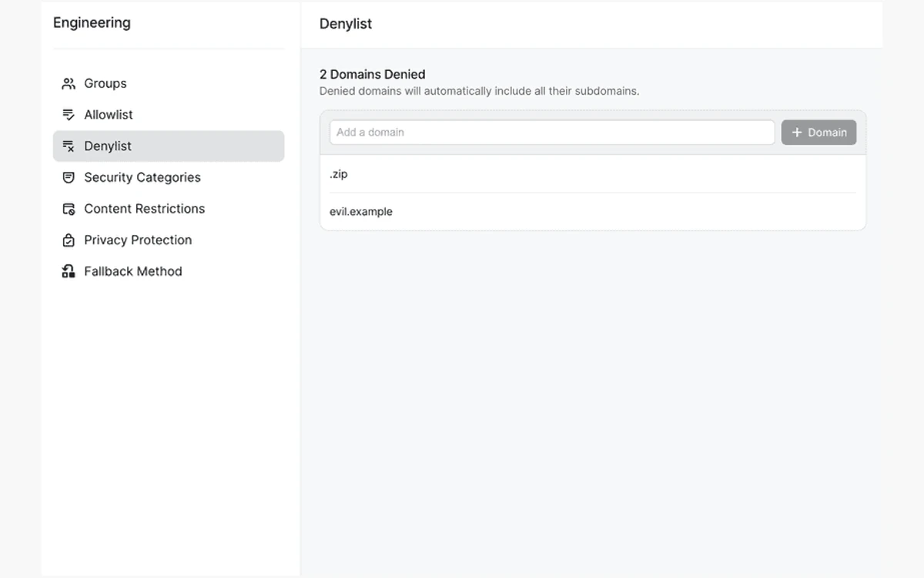Click the Denylist list-x icon
This screenshot has width=924, height=578.
pos(69,146)
